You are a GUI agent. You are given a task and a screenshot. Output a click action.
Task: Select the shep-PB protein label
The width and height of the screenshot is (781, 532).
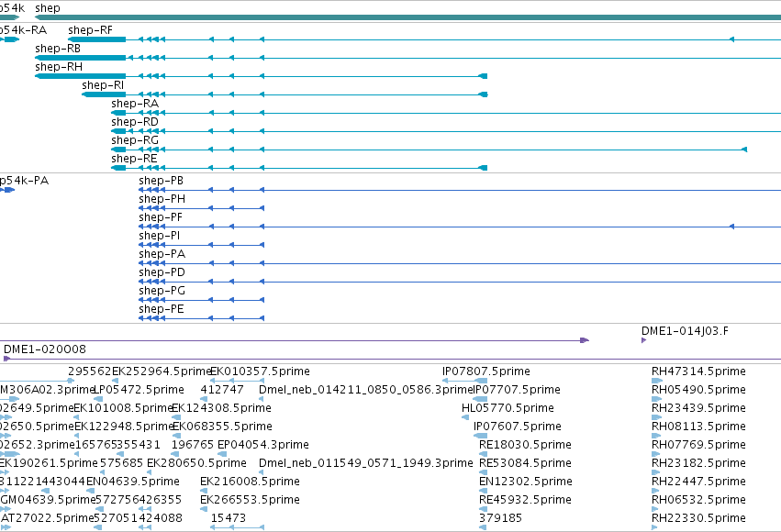[x=162, y=181]
